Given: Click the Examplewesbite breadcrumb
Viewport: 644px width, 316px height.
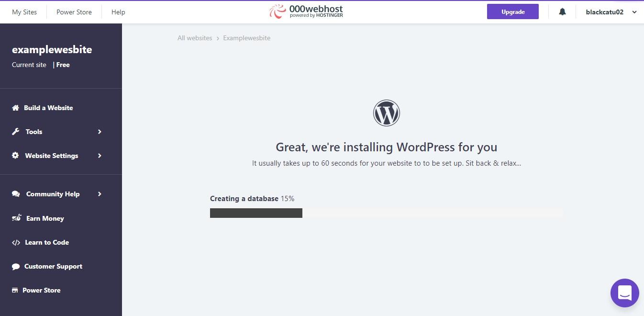Looking at the screenshot, I should coord(246,38).
